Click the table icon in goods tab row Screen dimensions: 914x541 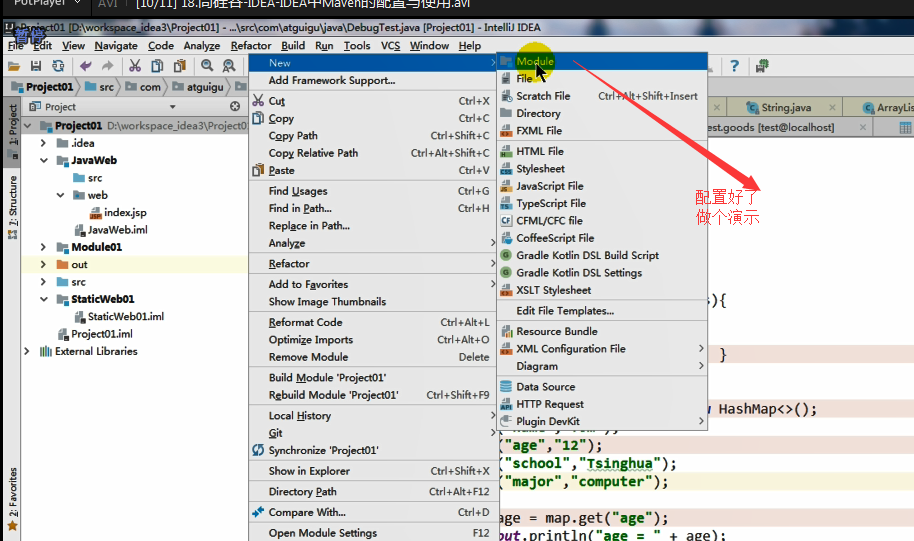point(905,128)
